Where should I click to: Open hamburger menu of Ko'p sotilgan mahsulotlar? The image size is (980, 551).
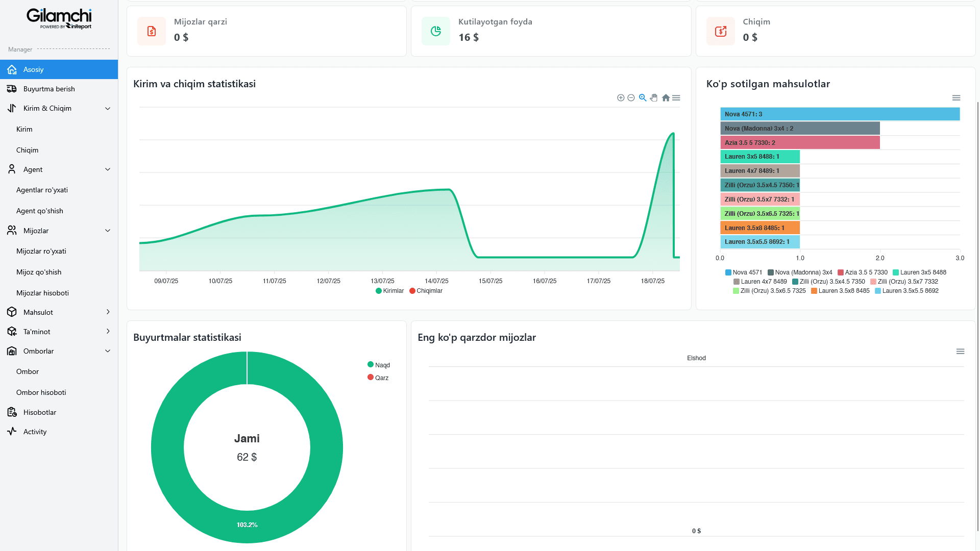[956, 98]
